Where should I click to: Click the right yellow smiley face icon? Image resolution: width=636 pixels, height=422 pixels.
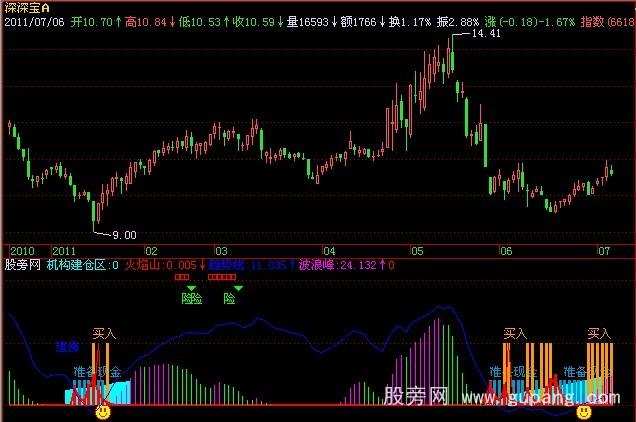(584, 410)
